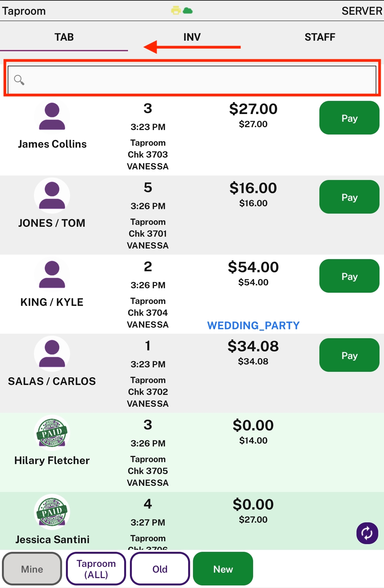
Task: Toggle the Taproom (ALL) filter
Action: [96, 569]
